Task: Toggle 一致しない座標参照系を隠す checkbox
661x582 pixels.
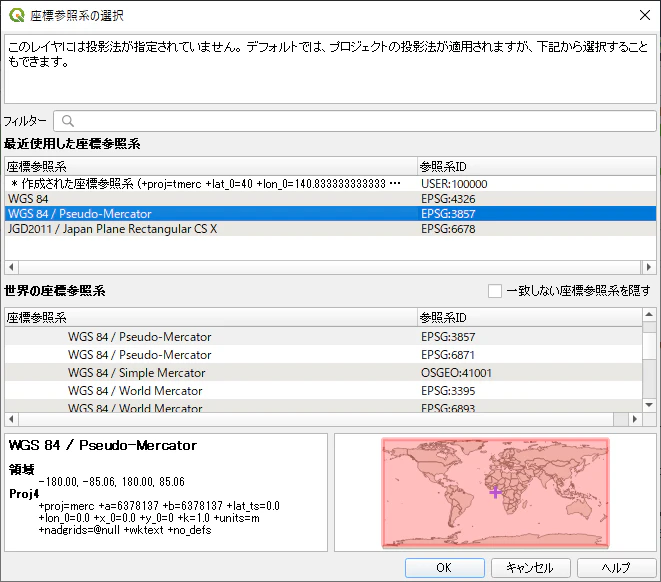Action: (494, 291)
